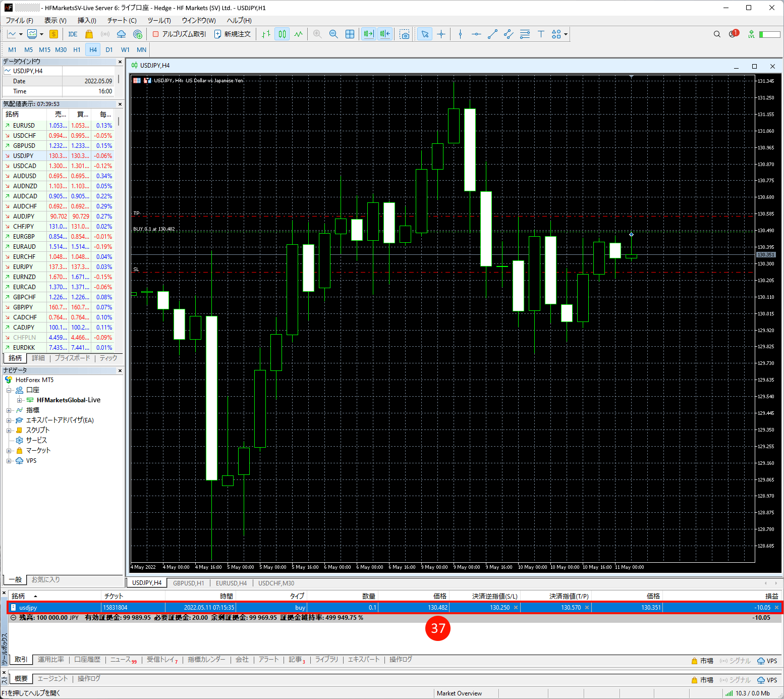This screenshot has width=784, height=699.
Task: Click the zoom out magnifier icon
Action: [x=333, y=34]
